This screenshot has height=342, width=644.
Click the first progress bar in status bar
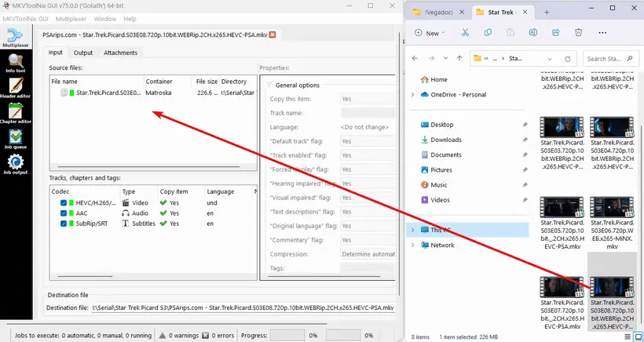[287, 335]
